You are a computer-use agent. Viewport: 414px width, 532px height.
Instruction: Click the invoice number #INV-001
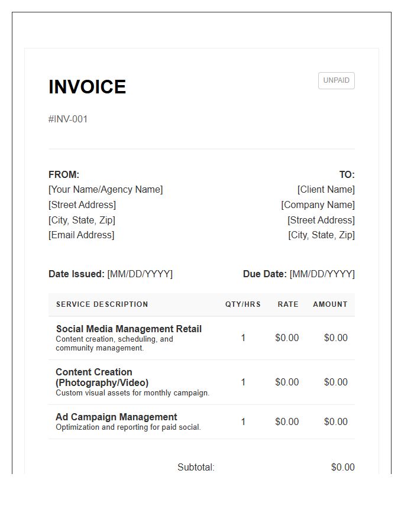pyautogui.click(x=68, y=119)
